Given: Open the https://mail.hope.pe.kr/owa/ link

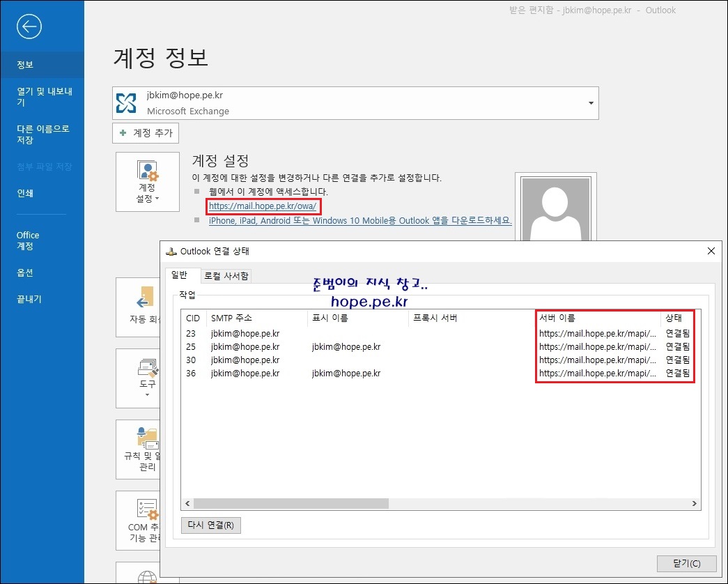Looking at the screenshot, I should pyautogui.click(x=263, y=206).
